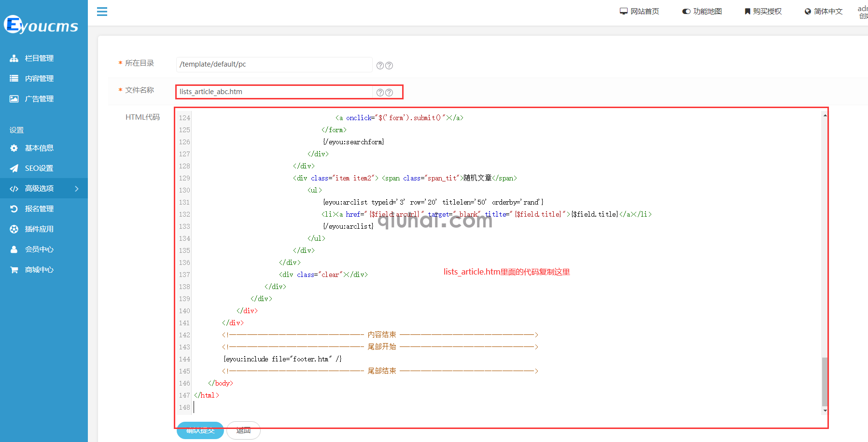Click the 确认提交 submit button
Image resolution: width=868 pixels, height=442 pixels.
pyautogui.click(x=200, y=430)
